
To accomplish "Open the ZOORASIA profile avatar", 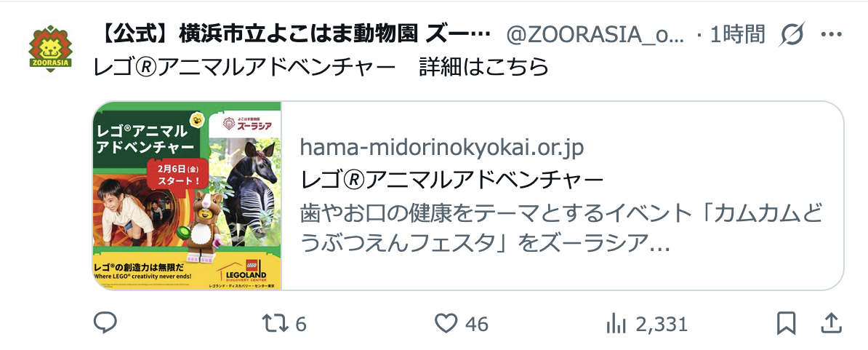I will click(x=50, y=47).
